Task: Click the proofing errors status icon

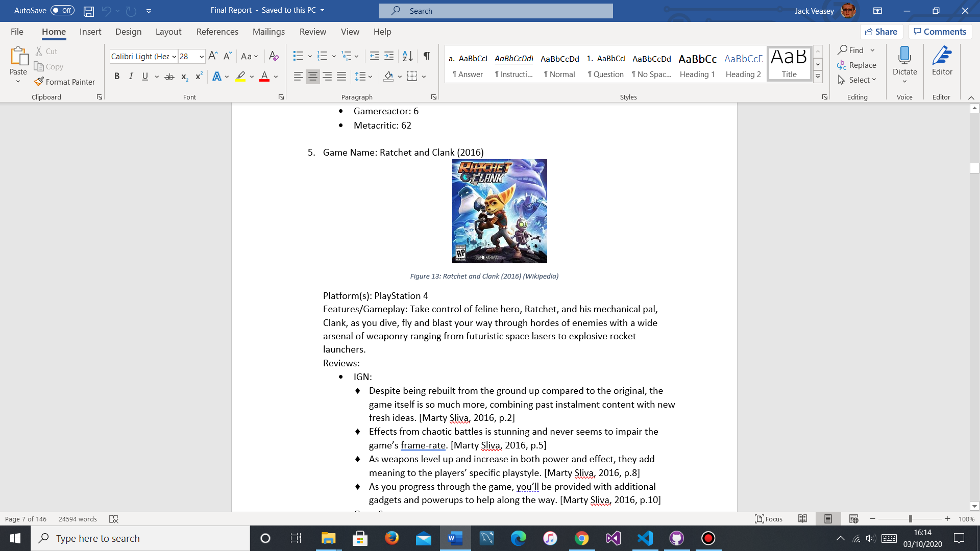Action: tap(113, 519)
